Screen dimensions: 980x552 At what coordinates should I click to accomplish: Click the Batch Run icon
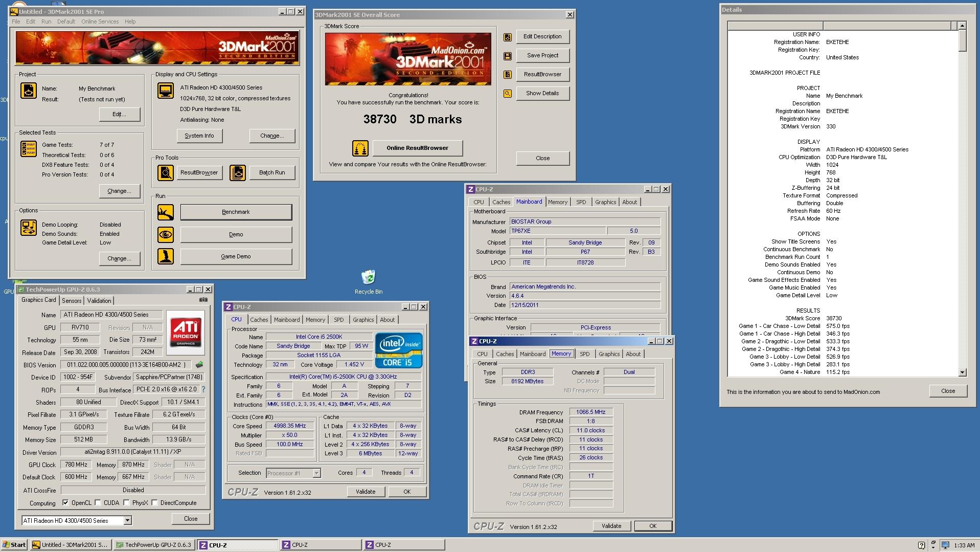pyautogui.click(x=238, y=173)
